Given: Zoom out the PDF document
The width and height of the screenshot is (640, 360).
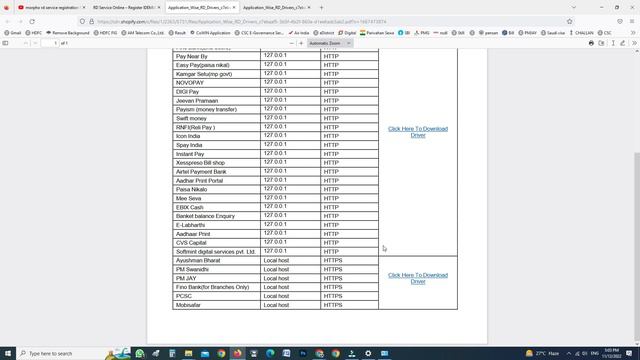Looking at the screenshot, I should [x=291, y=43].
